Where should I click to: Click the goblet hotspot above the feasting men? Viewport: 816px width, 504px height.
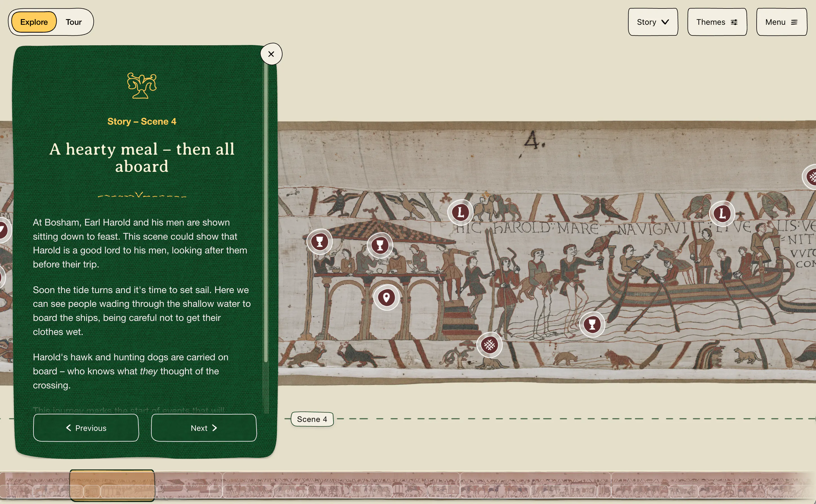coord(380,245)
